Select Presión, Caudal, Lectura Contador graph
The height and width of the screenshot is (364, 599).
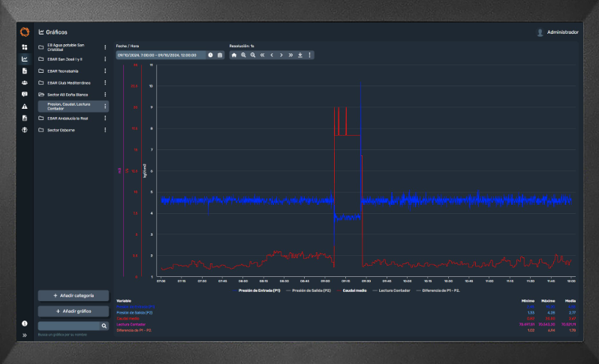point(69,106)
